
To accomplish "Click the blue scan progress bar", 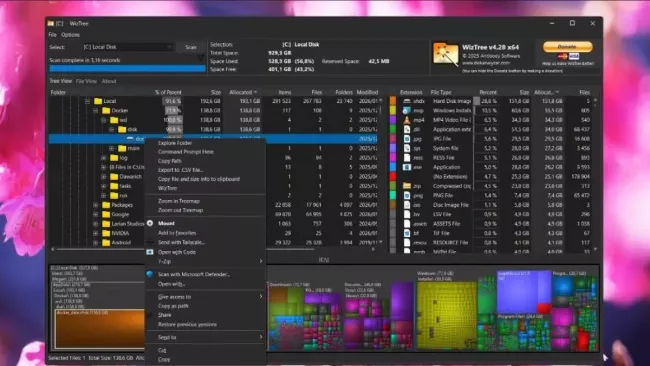I will click(x=127, y=69).
